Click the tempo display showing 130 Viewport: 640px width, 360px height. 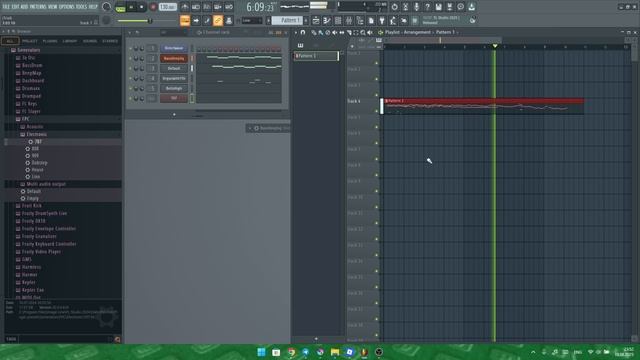coord(167,7)
